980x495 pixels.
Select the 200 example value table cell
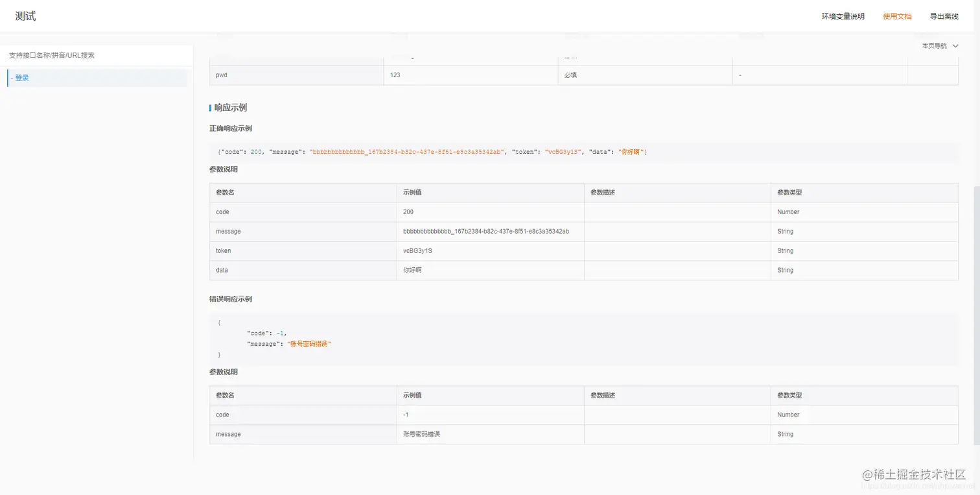pos(490,212)
